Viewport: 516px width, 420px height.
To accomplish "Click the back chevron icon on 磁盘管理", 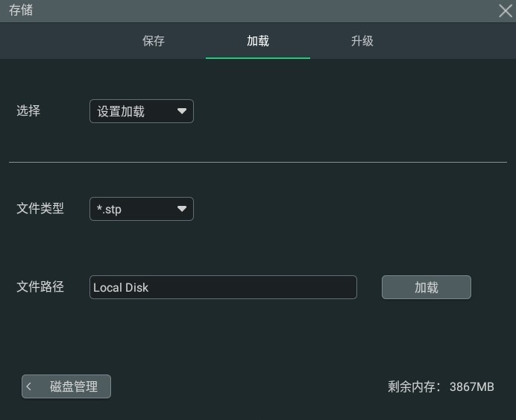I will coord(29,386).
